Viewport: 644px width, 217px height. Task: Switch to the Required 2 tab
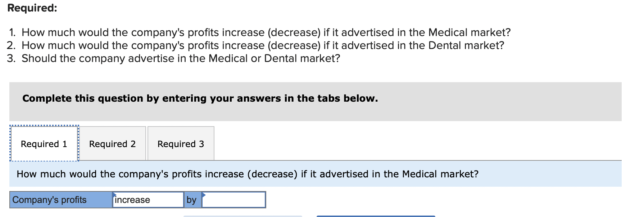[x=112, y=144]
